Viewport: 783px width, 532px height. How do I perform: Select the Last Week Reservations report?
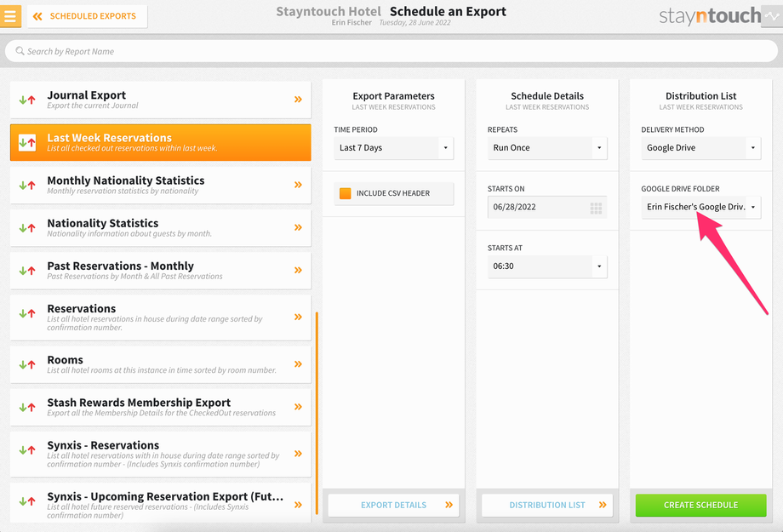click(160, 142)
